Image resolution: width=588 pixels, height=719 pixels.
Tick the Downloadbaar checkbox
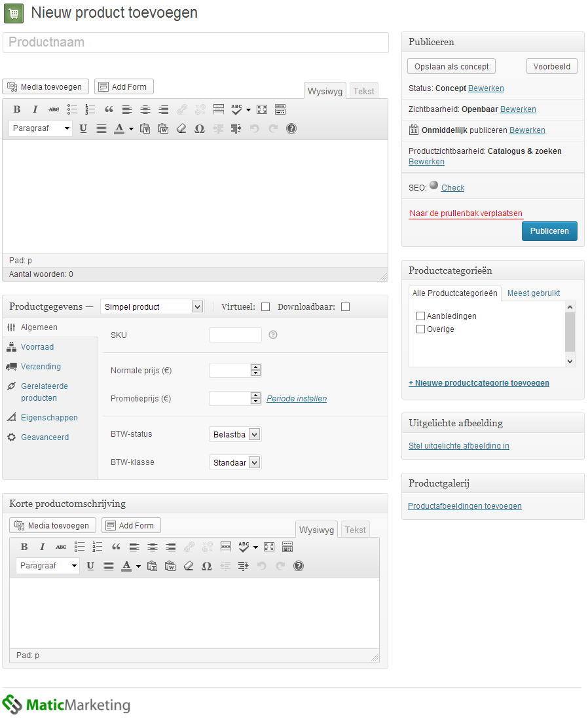[x=345, y=307]
